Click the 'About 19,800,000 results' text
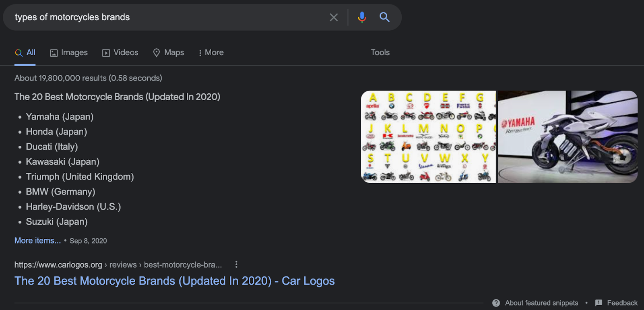This screenshot has height=310, width=644. [x=88, y=78]
